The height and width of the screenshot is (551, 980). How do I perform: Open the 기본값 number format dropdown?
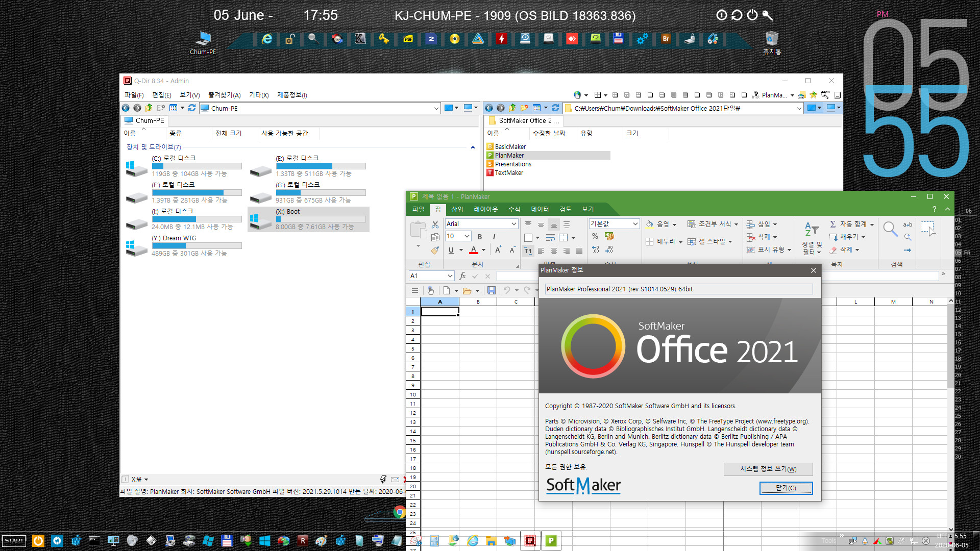[x=635, y=224]
